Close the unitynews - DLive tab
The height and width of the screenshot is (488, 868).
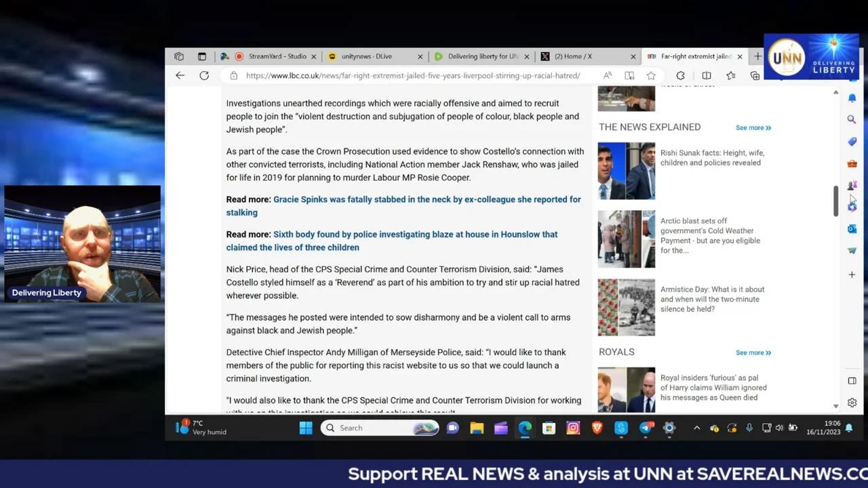(420, 56)
